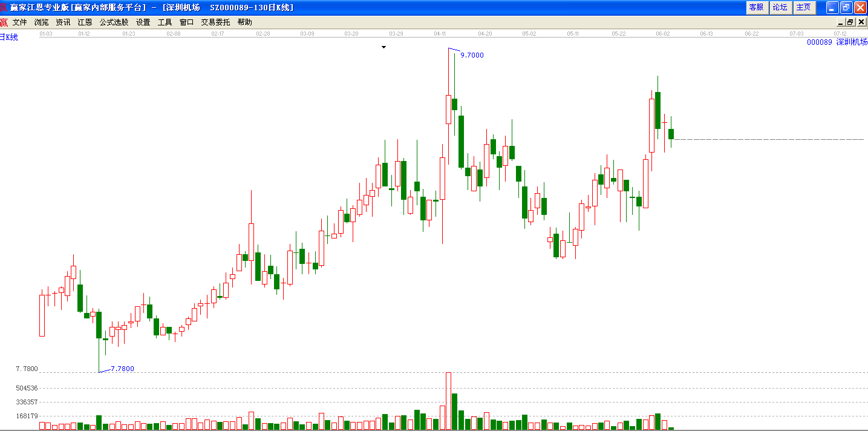Open the 文件 menu
The height and width of the screenshot is (431, 868).
click(20, 22)
